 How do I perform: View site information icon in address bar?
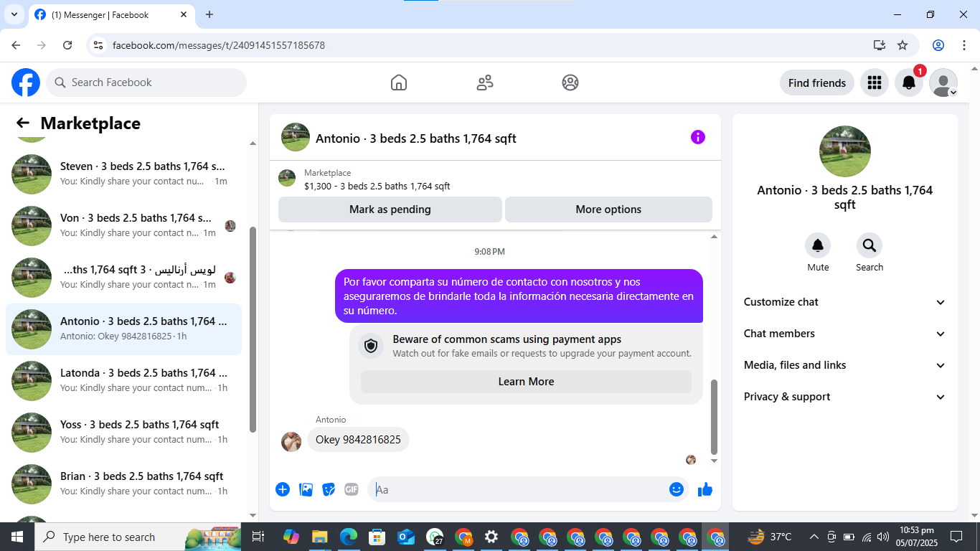pos(99,45)
